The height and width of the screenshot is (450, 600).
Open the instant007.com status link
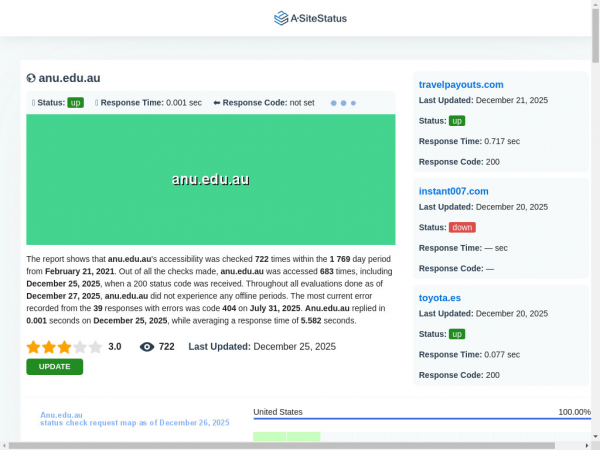(453, 191)
